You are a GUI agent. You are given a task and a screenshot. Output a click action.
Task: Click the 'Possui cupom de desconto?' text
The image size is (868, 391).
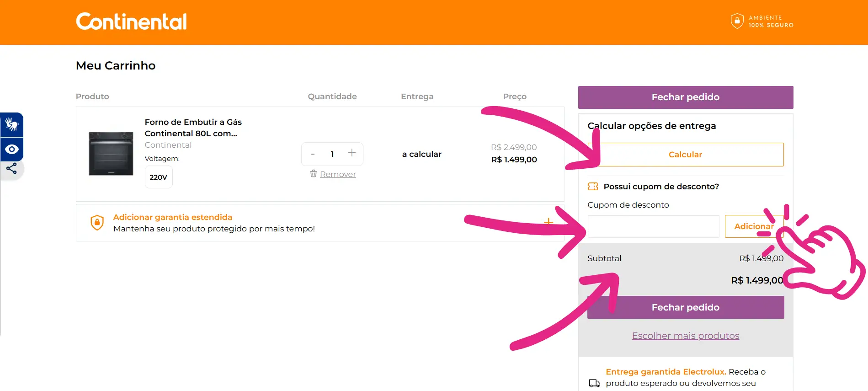661,187
